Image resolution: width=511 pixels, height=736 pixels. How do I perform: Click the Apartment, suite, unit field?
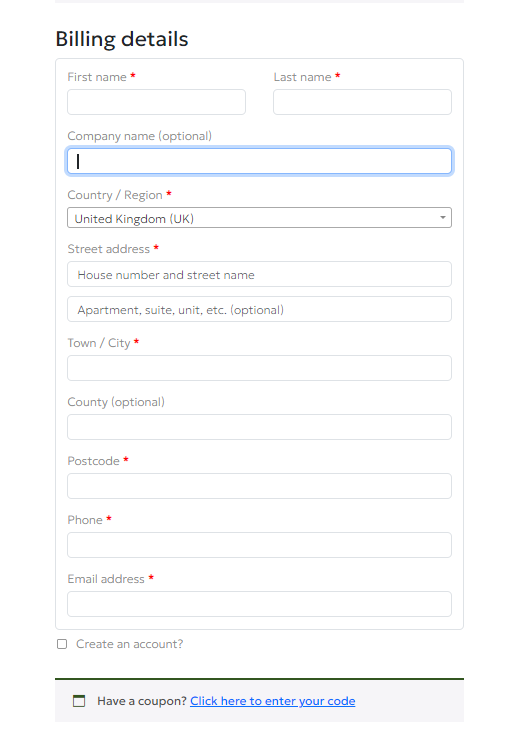pyautogui.click(x=259, y=309)
